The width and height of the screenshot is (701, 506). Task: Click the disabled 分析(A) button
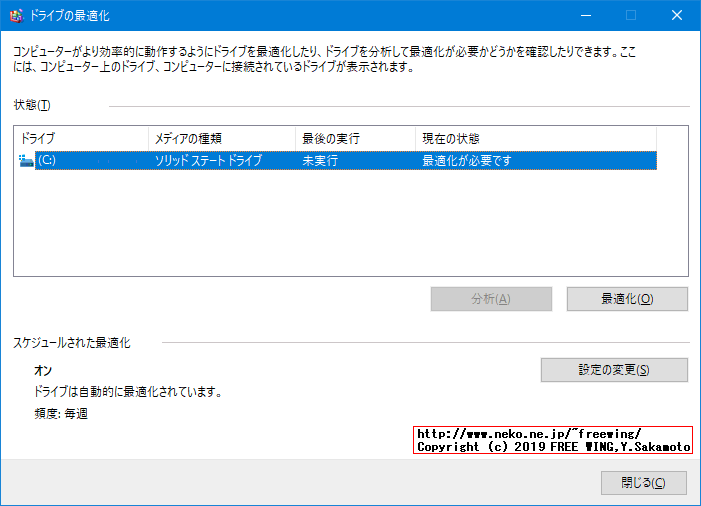pos(491,299)
